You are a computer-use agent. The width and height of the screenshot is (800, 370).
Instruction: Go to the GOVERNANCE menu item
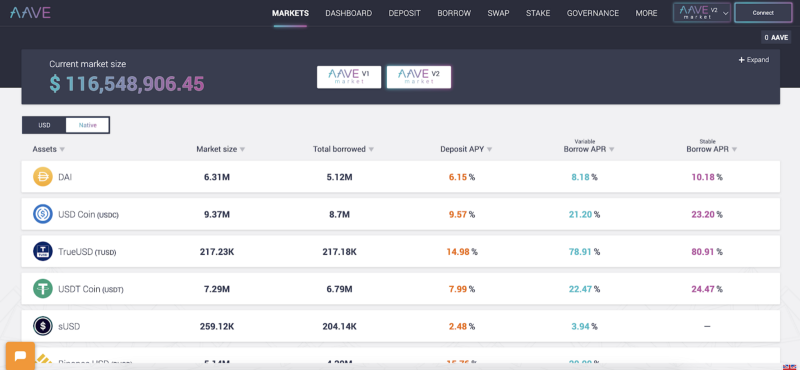point(593,13)
